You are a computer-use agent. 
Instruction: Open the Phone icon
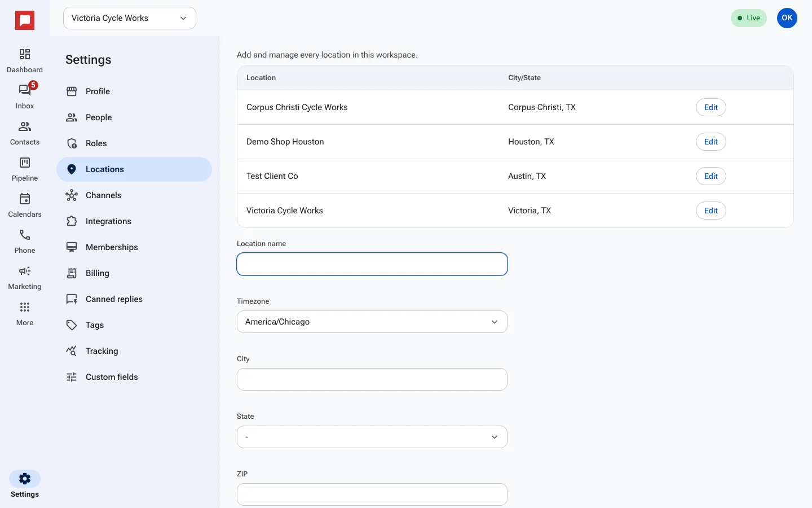point(25,235)
